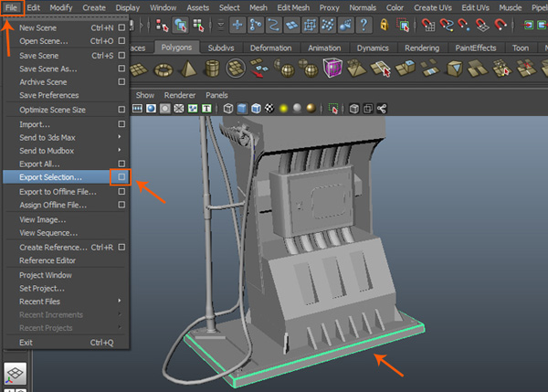
Task: Open option box for Open Scene
Action: tap(121, 41)
